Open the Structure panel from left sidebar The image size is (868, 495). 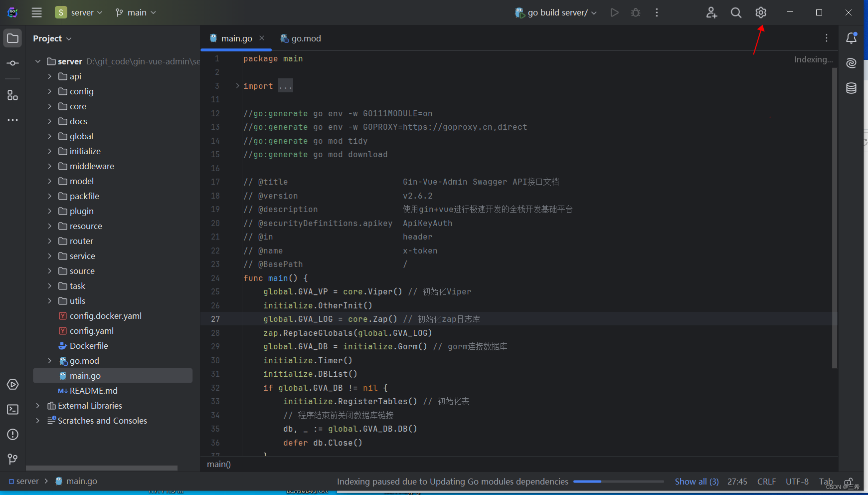coord(12,95)
